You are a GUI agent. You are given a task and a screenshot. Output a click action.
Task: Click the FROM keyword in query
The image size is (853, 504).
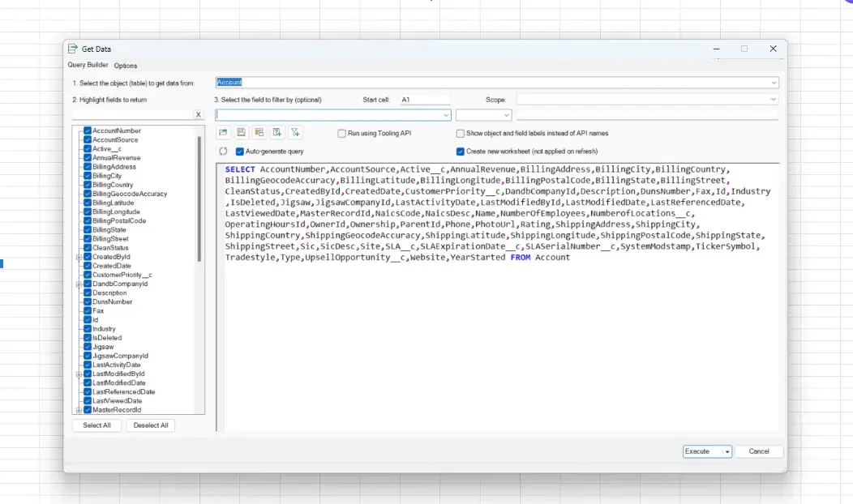(x=520, y=257)
